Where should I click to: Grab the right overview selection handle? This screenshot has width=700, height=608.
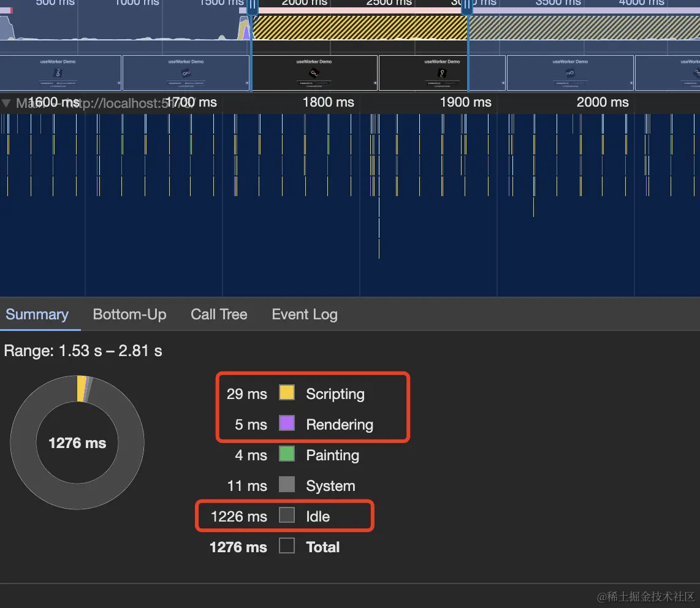467,7
